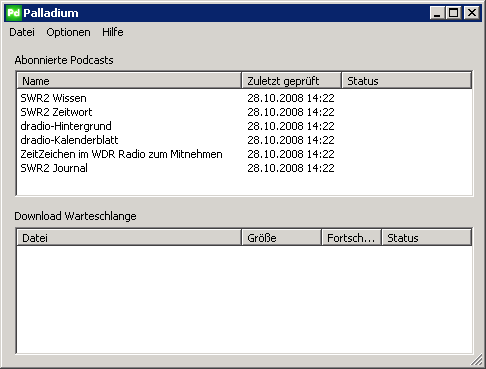Click the Fortsch... column header
Viewport: 486px width, 369px height.
[351, 238]
